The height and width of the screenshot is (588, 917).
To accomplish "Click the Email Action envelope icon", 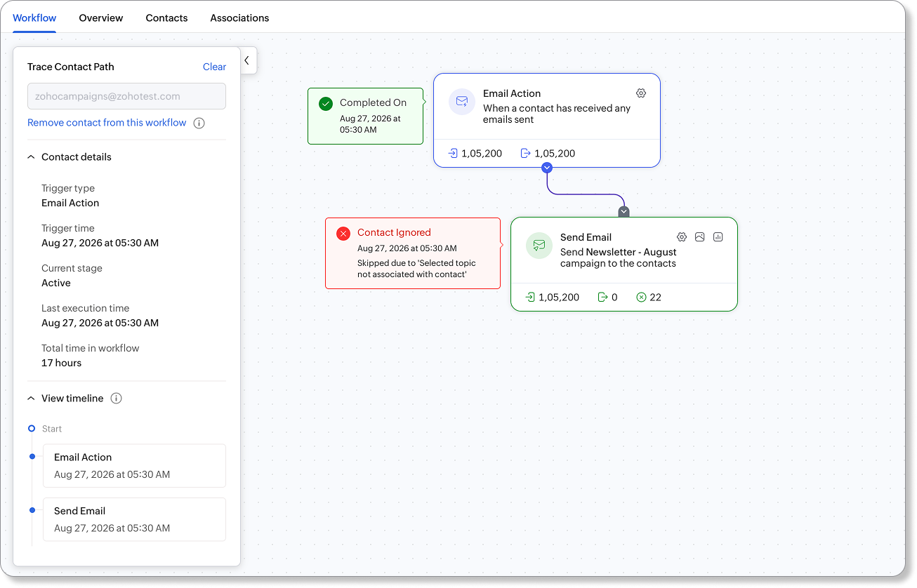I will pyautogui.click(x=462, y=102).
